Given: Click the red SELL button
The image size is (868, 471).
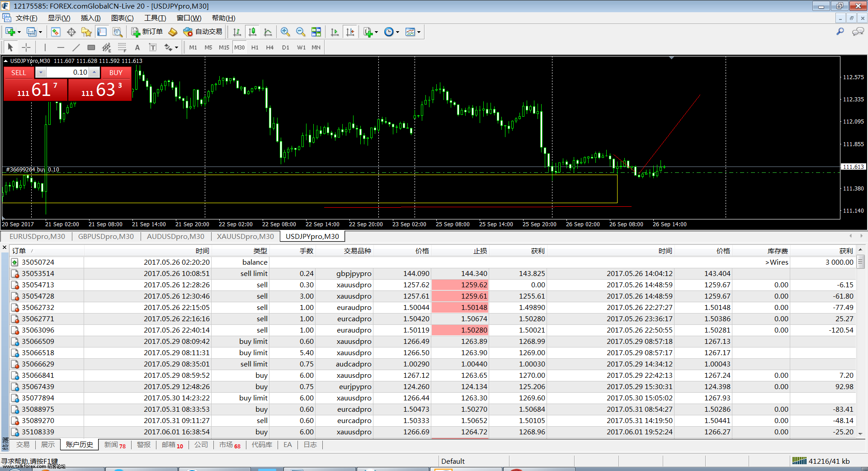Looking at the screenshot, I should 19,72.
